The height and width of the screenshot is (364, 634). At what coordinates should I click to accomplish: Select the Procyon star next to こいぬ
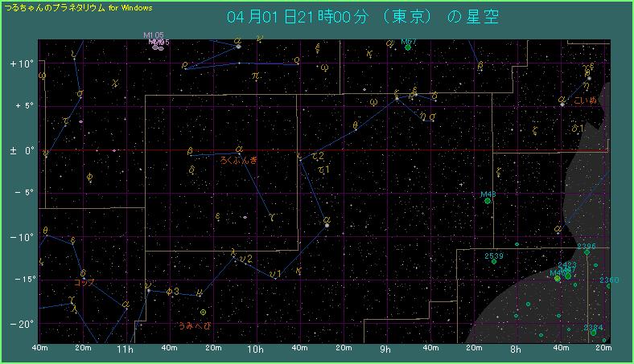[x=562, y=104]
